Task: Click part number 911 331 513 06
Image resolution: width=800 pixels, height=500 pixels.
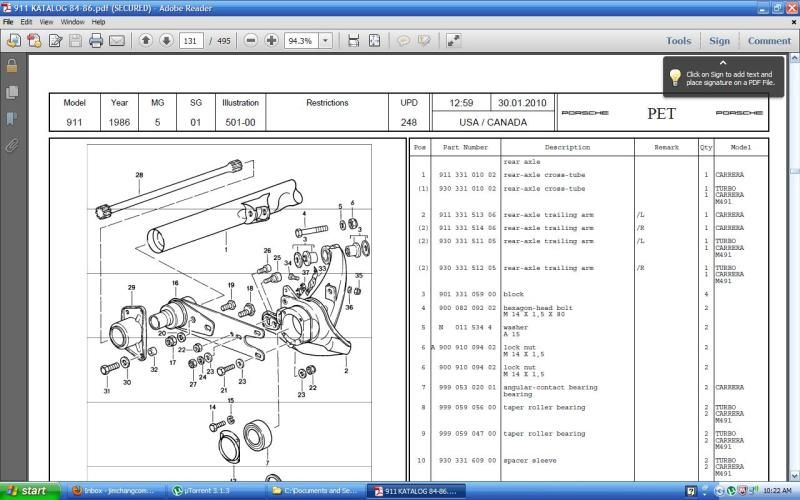Action: click(x=467, y=215)
